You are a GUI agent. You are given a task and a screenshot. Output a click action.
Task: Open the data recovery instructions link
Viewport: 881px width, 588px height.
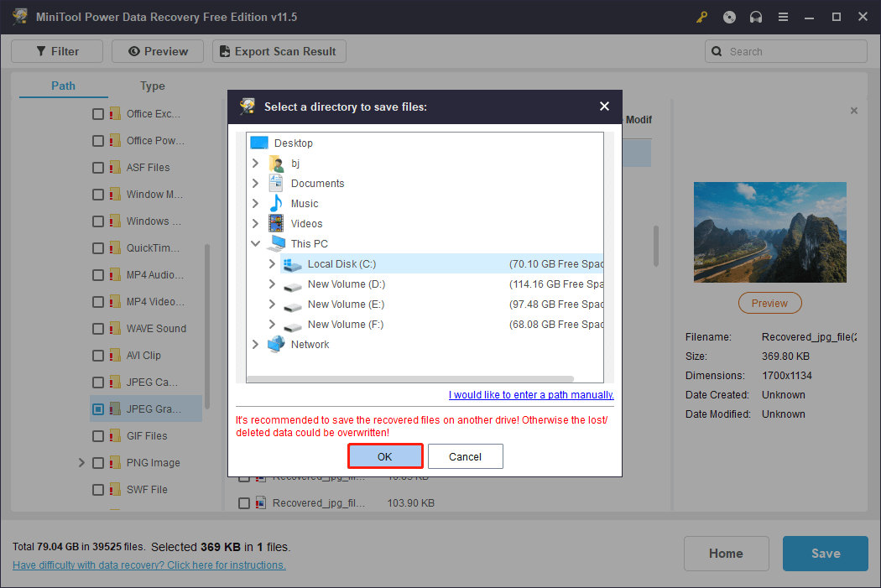point(149,565)
